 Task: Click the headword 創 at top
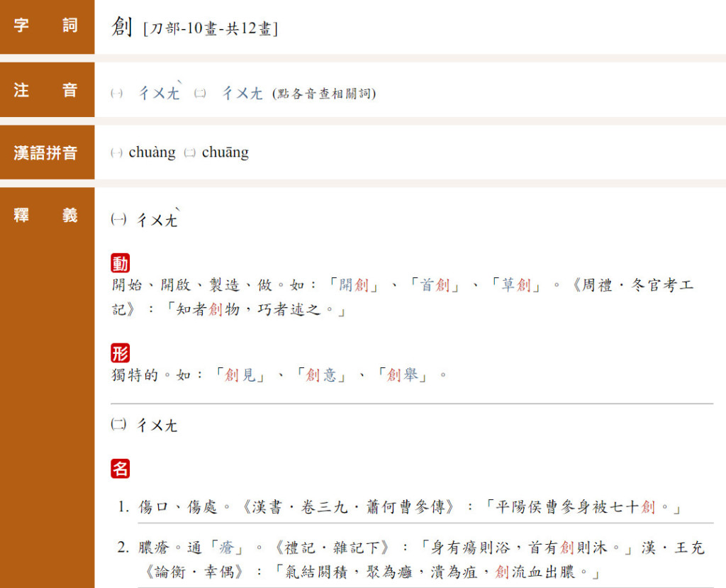122,27
